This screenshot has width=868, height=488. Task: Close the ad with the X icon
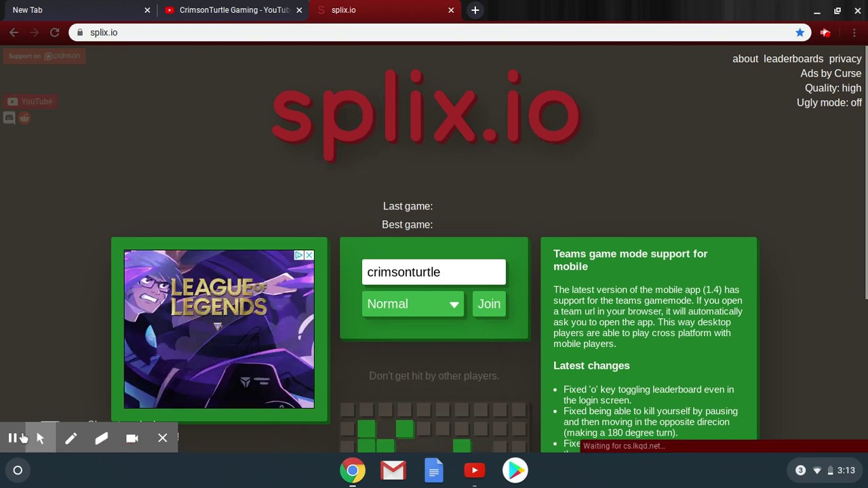click(x=309, y=256)
